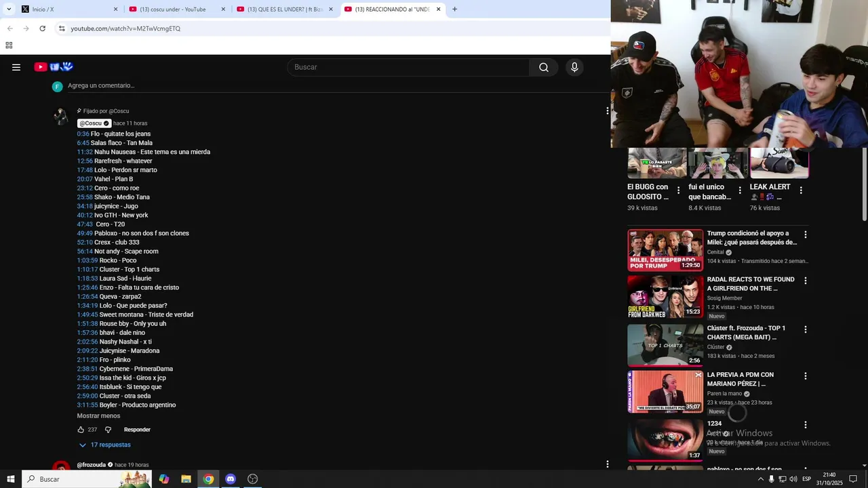Open RADAL REACTS video thumbnail

coord(665,297)
